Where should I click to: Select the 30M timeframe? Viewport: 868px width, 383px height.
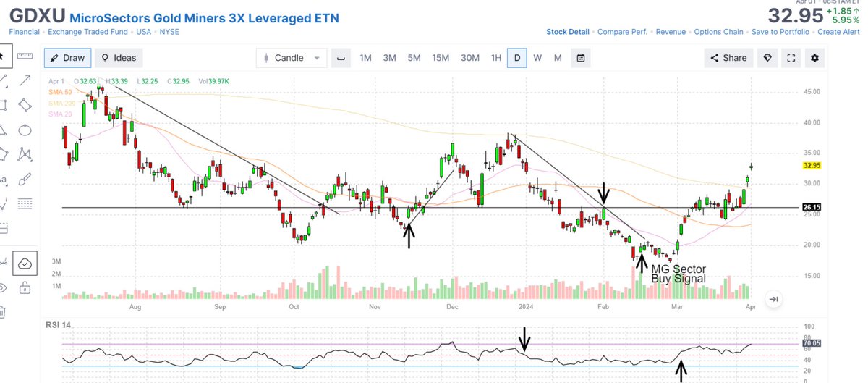470,58
